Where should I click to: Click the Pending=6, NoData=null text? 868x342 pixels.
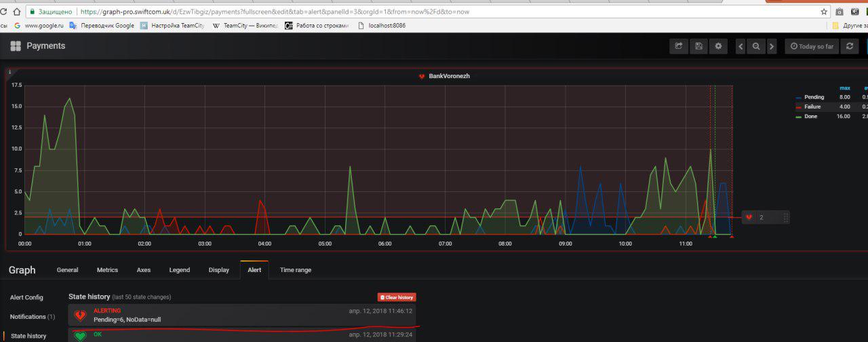click(x=127, y=320)
